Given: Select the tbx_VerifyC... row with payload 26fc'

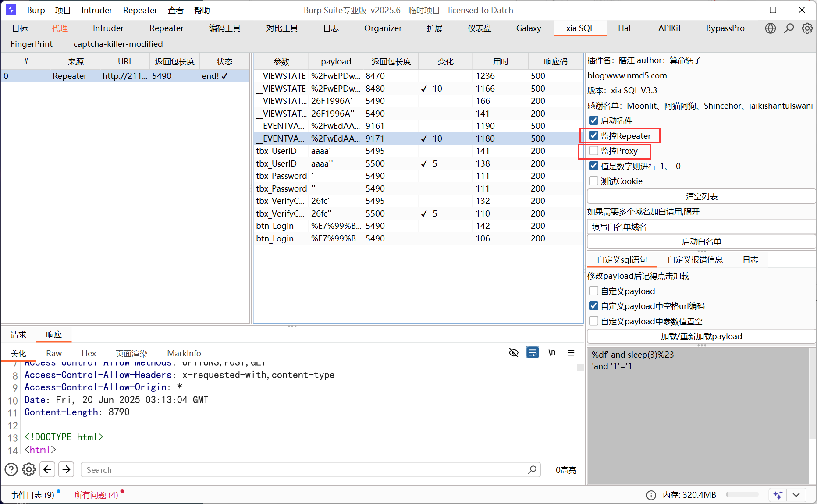Looking at the screenshot, I should [x=418, y=201].
